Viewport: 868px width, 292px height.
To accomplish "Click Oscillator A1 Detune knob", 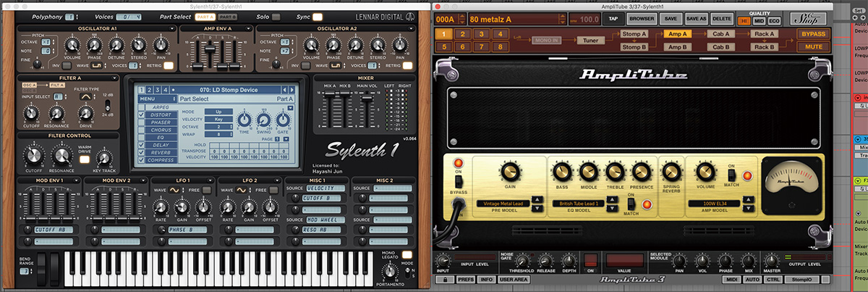I will pos(116,46).
